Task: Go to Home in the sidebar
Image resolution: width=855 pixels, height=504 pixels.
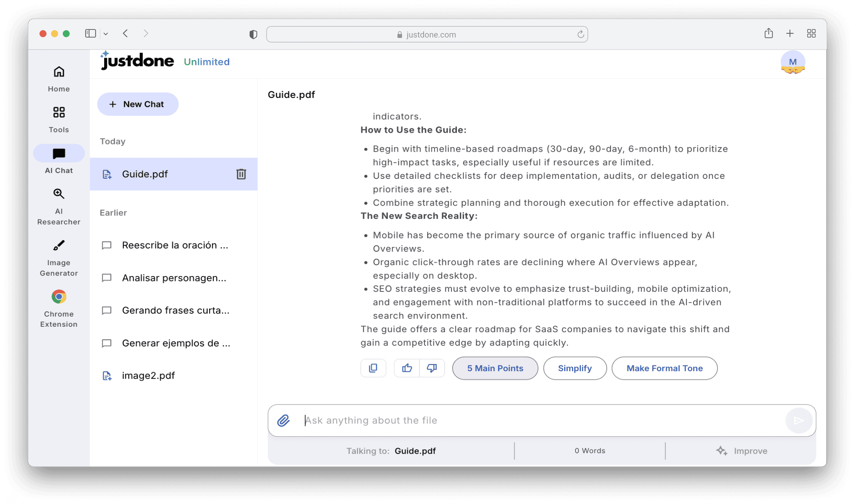Action: [x=59, y=79]
